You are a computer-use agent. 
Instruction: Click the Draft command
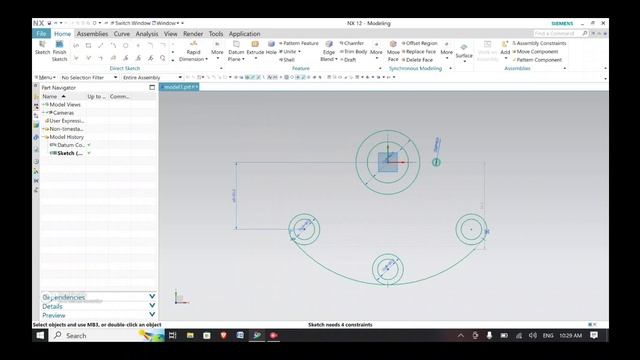click(348, 60)
